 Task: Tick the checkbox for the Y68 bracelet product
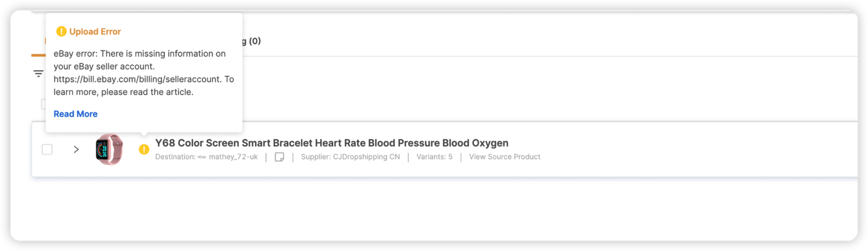(x=47, y=150)
